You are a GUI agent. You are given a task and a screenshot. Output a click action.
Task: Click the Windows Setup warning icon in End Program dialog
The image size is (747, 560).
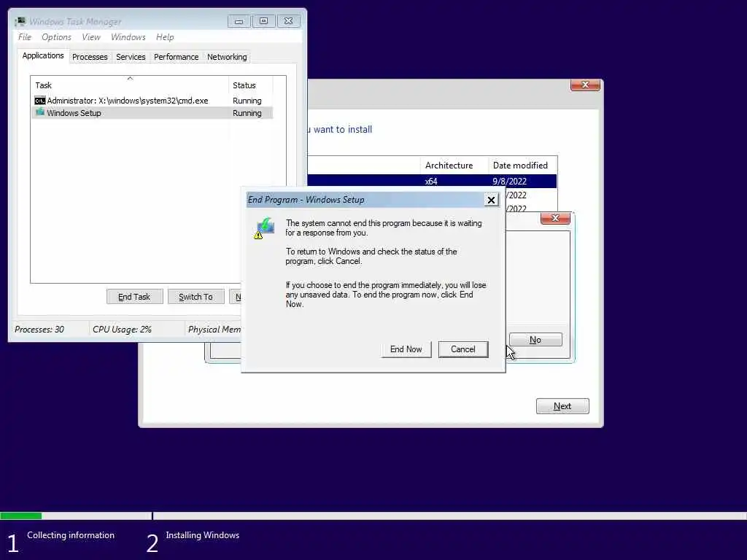tap(264, 228)
